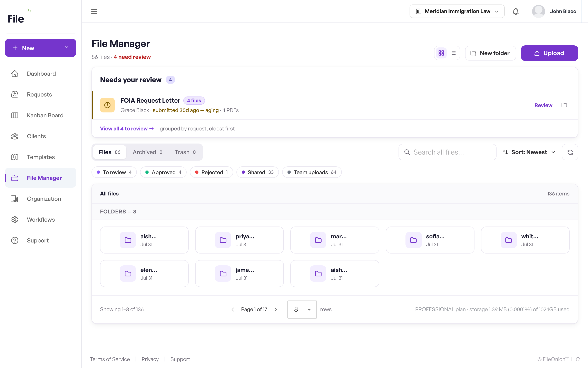Go to the next page
The image size is (588, 368).
(276, 310)
